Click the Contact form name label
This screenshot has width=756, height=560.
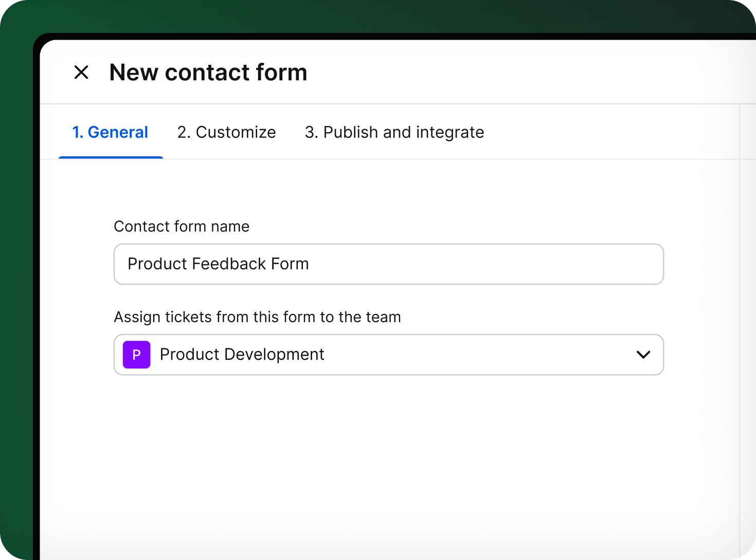coord(182,226)
